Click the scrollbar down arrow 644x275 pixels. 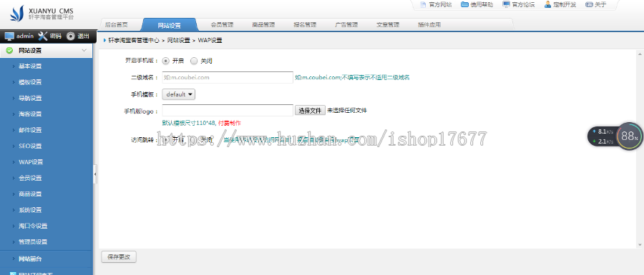point(640,245)
